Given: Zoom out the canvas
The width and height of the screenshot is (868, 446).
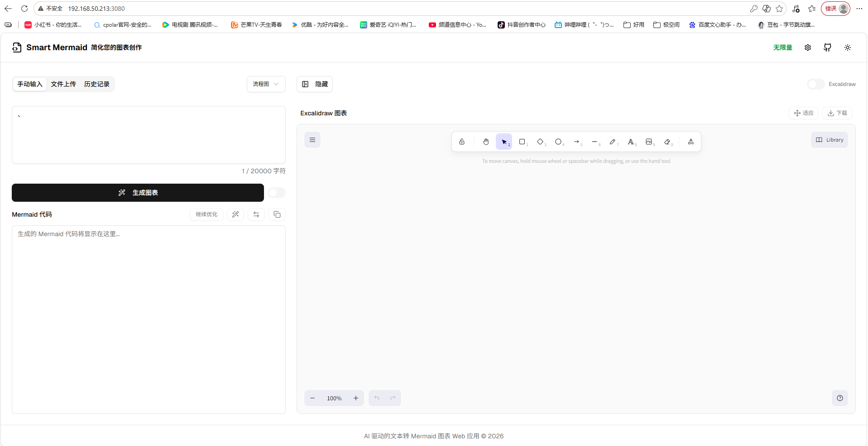Looking at the screenshot, I should 312,398.
